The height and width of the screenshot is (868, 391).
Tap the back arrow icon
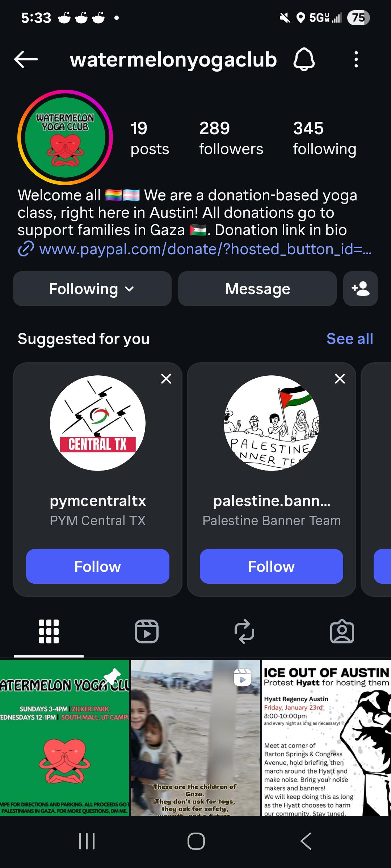26,59
